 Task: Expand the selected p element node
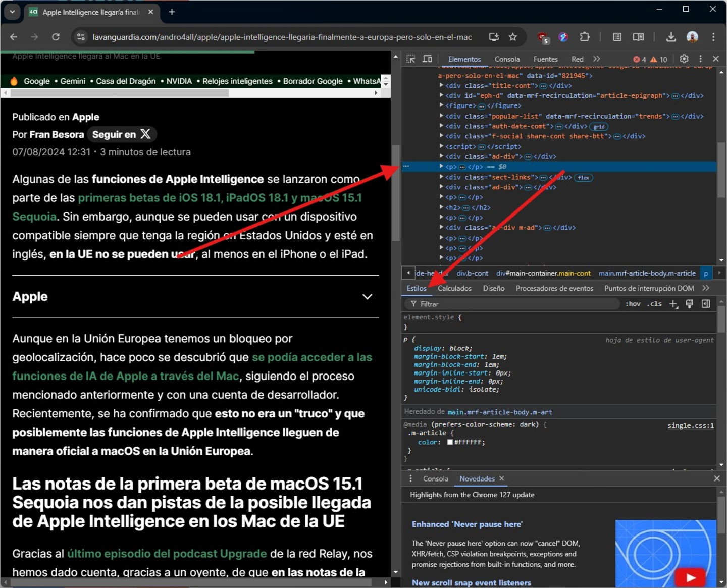pyautogui.click(x=441, y=166)
